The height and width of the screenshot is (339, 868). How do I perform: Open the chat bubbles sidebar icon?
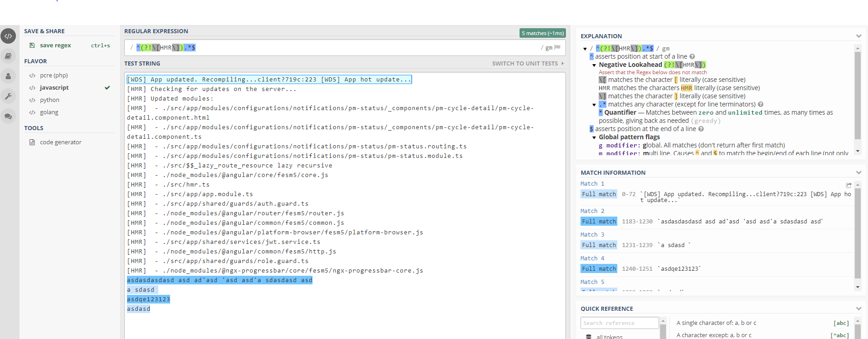8,116
